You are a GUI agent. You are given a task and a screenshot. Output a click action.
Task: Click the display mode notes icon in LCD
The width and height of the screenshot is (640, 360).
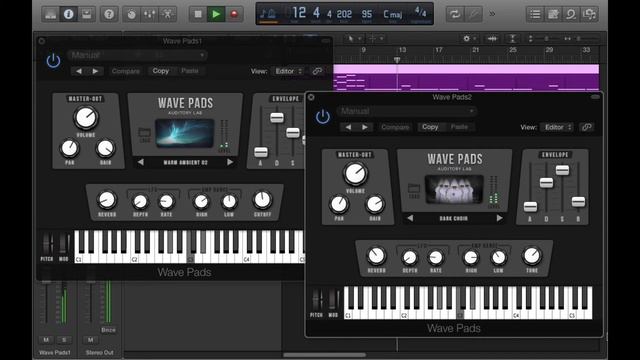[x=268, y=14]
